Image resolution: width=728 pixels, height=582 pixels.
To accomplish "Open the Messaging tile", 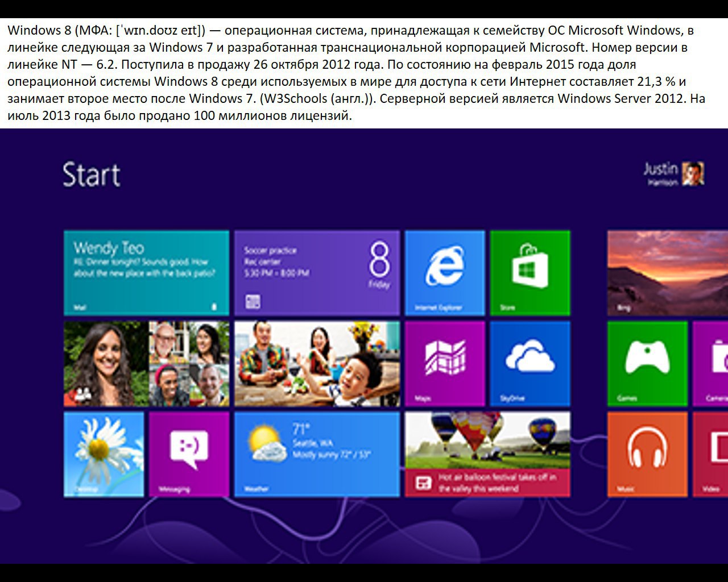I will pyautogui.click(x=189, y=454).
